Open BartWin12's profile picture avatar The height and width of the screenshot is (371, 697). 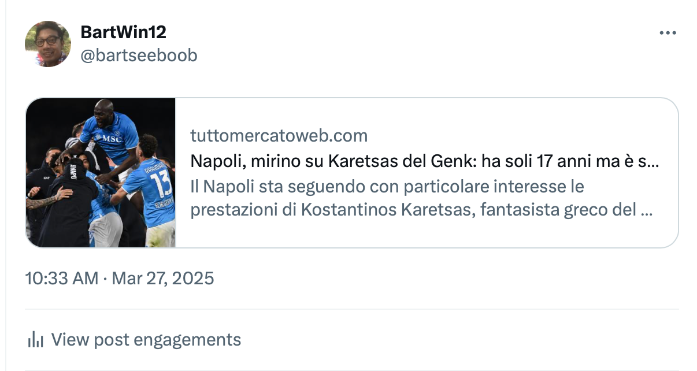point(48,44)
